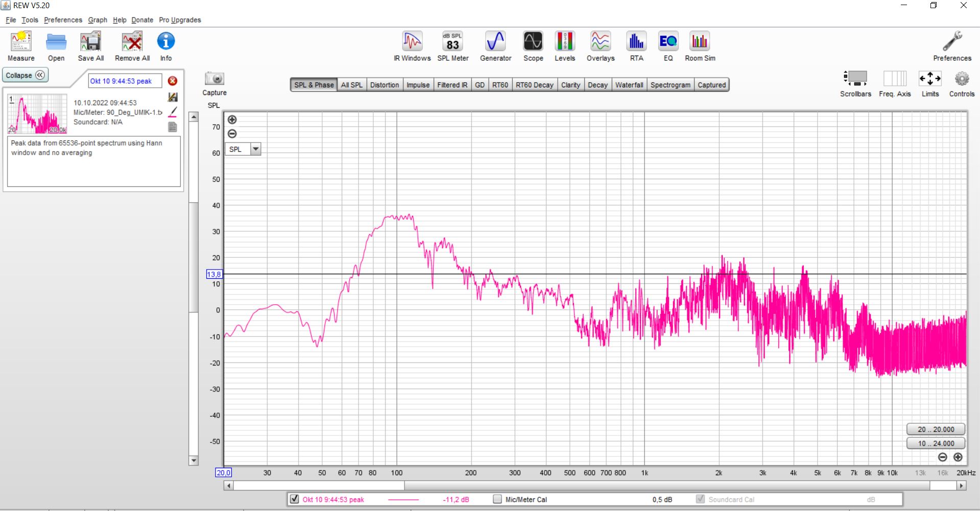Open the Preferences menu

tap(63, 20)
